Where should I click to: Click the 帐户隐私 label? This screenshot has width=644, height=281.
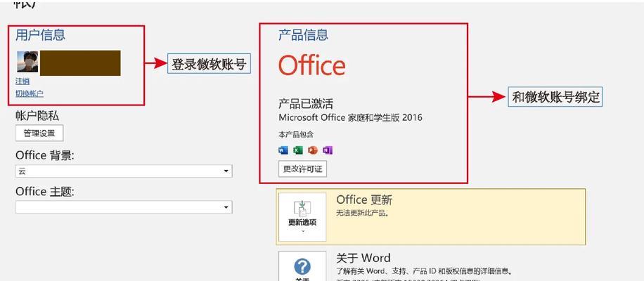(x=37, y=116)
